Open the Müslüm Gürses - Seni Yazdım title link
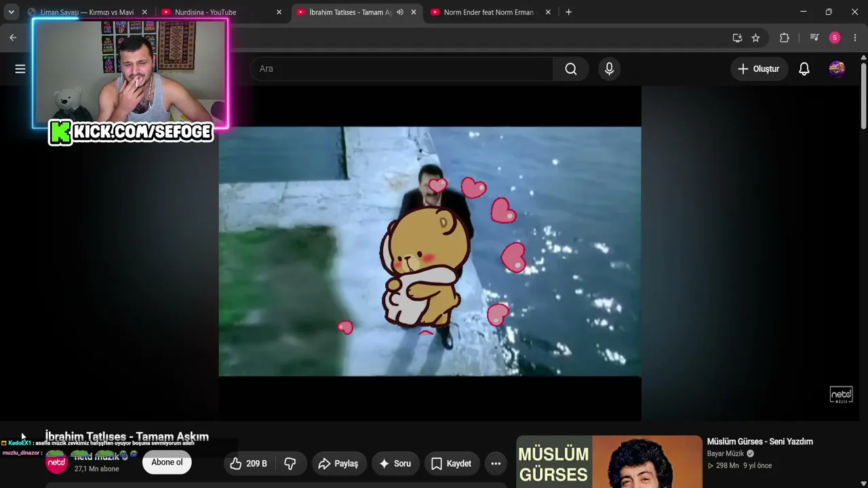The width and height of the screenshot is (868, 488). 760,441
